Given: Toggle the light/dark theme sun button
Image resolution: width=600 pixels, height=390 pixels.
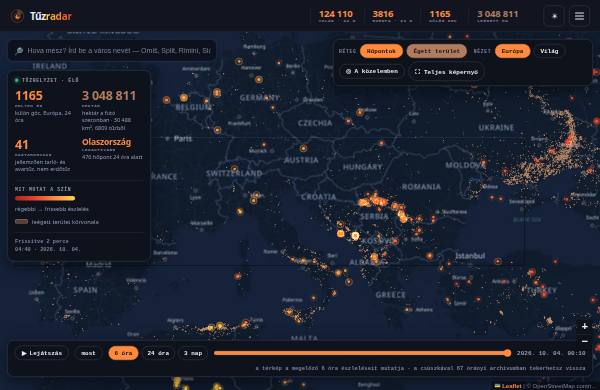Looking at the screenshot, I should coord(554,16).
